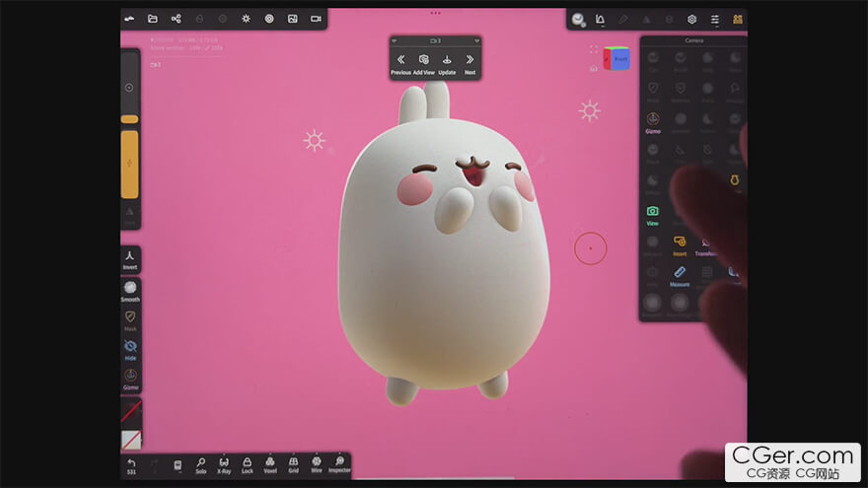Click Add View button
This screenshot has width=868, height=488.
[423, 64]
